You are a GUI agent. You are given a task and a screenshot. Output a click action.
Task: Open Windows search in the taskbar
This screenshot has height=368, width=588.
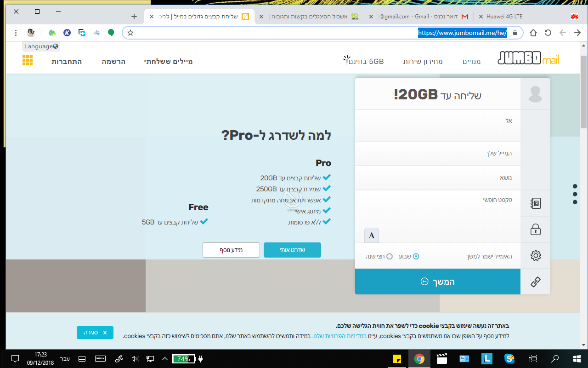[555, 359]
